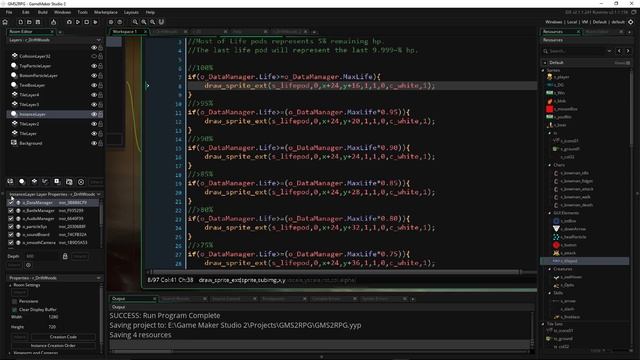
Task: Click the Clean project toolbar icon
Action: 95,22
